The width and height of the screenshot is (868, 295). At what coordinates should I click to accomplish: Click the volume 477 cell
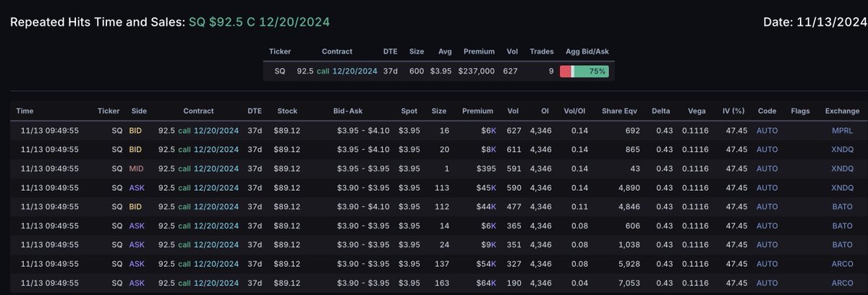(x=515, y=207)
